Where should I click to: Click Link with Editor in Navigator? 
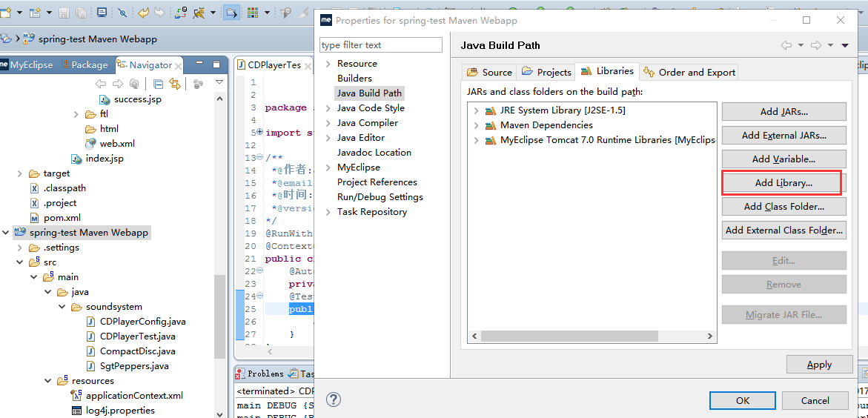175,84
